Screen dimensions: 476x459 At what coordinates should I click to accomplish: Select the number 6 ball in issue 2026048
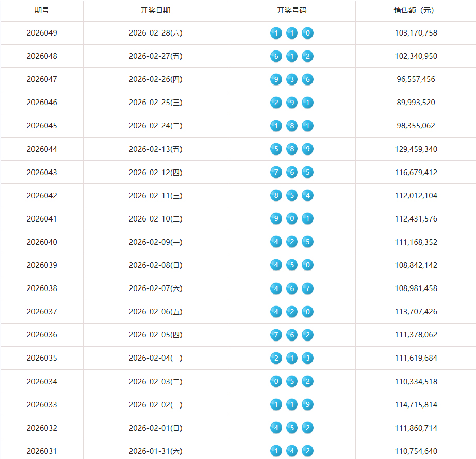click(276, 57)
